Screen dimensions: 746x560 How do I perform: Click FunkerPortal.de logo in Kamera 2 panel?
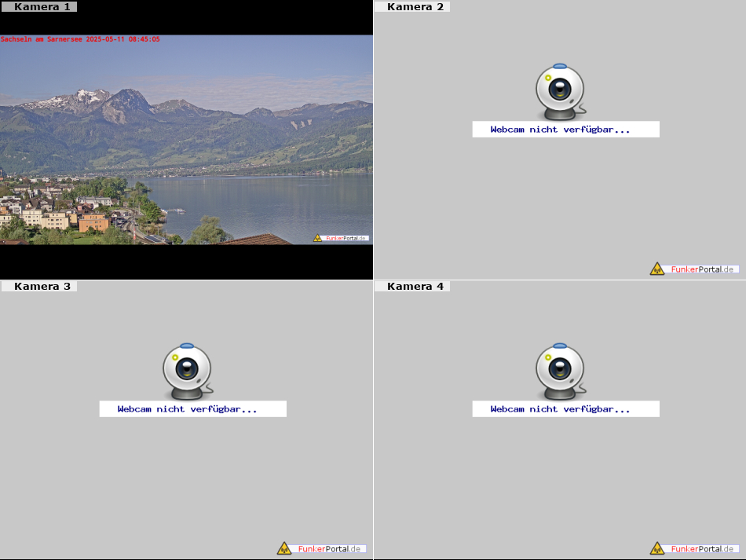[695, 269]
